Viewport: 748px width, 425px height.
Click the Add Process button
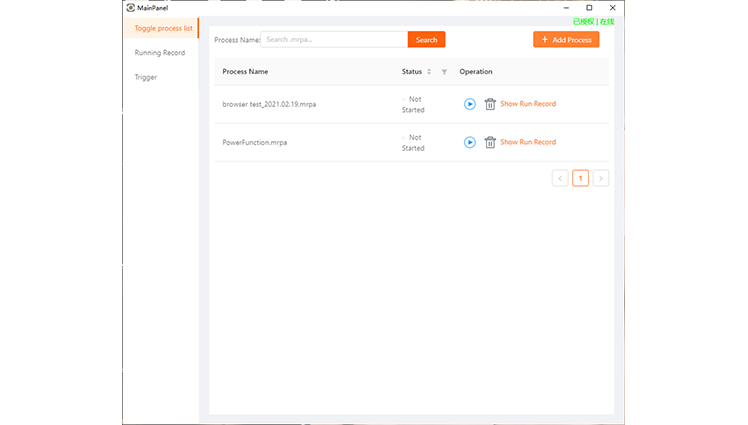pyautogui.click(x=566, y=40)
